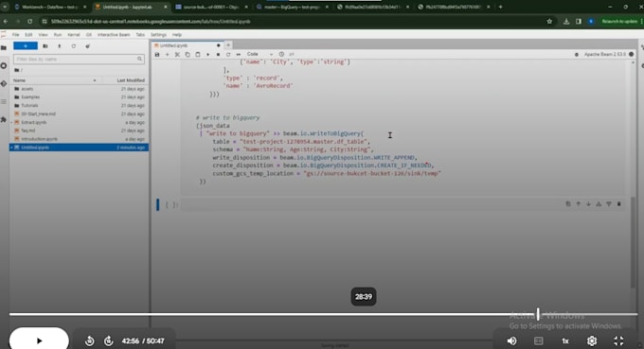Upload files to the file browser
Image resolution: width=644 pixels, height=349 pixels.
(x=59, y=46)
